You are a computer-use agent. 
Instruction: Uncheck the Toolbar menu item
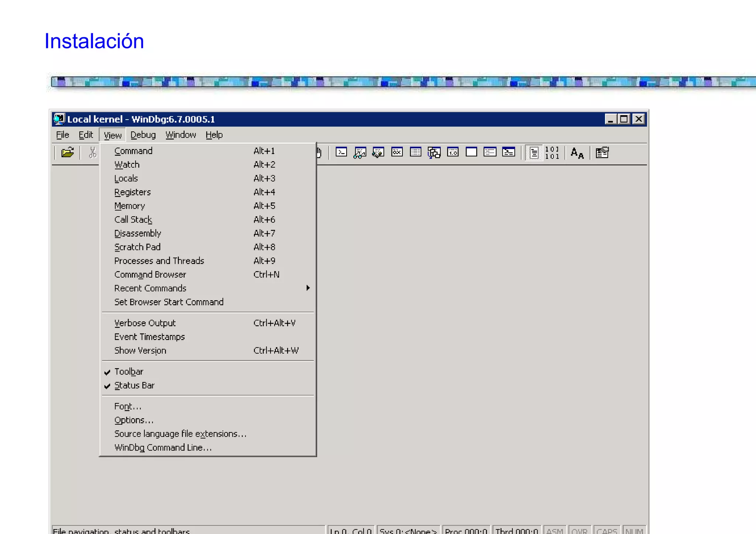point(129,372)
